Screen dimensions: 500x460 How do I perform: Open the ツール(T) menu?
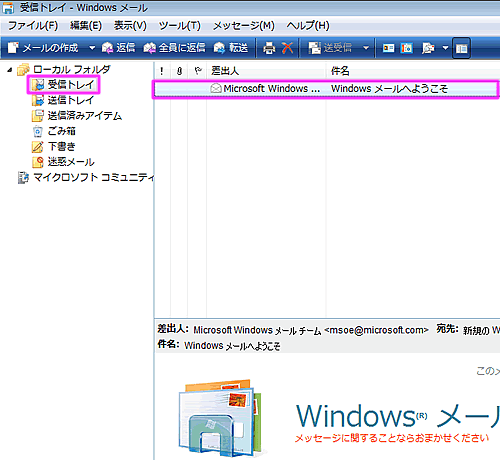[180, 26]
